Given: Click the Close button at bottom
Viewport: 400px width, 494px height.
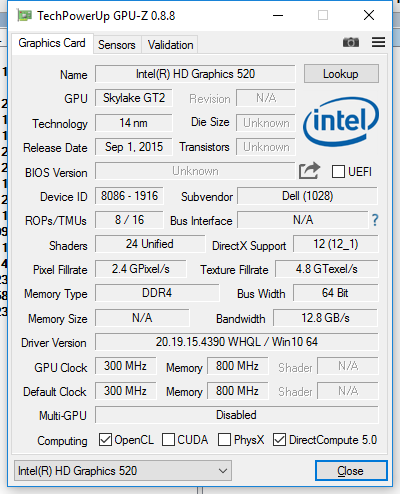Looking at the screenshot, I should (351, 471).
